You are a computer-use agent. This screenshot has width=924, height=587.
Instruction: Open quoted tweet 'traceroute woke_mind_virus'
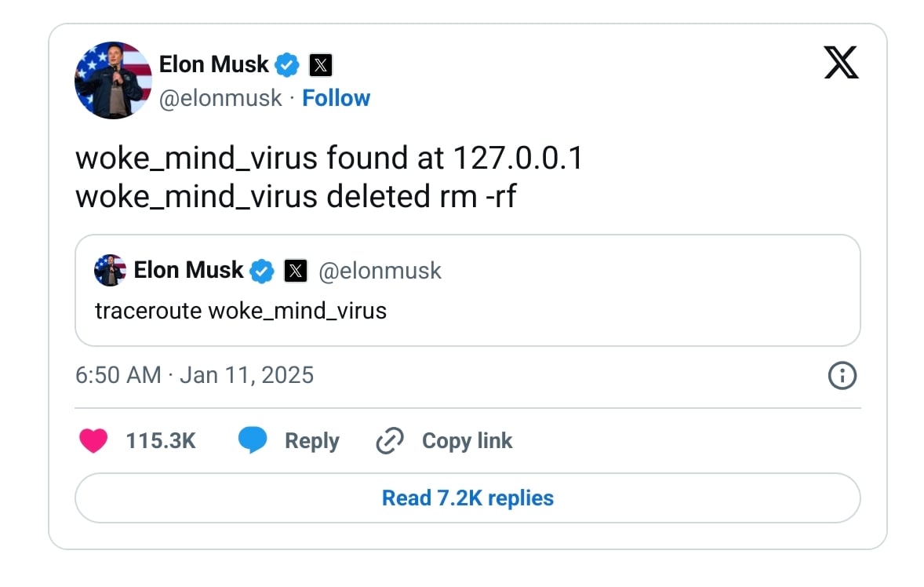pyautogui.click(x=467, y=290)
